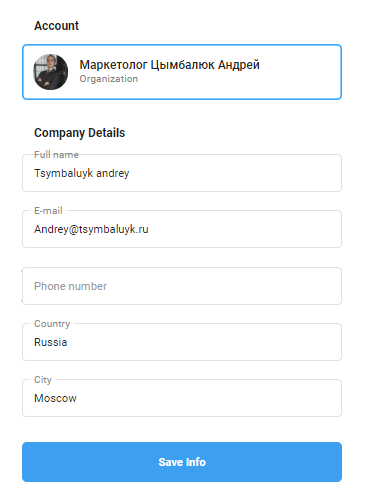This screenshot has height=503, width=365.
Task: Open the Country field showing Russia
Action: point(182,342)
